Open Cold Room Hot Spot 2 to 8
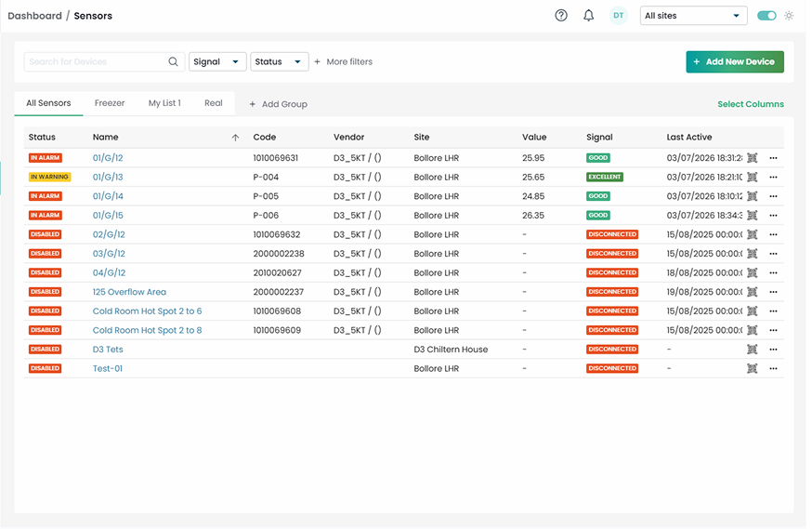 coord(147,331)
